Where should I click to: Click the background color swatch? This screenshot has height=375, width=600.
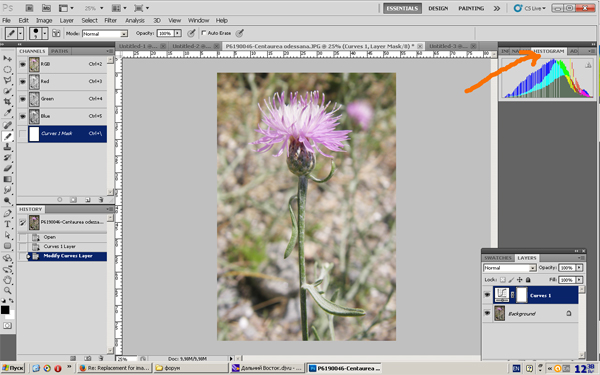click(11, 315)
